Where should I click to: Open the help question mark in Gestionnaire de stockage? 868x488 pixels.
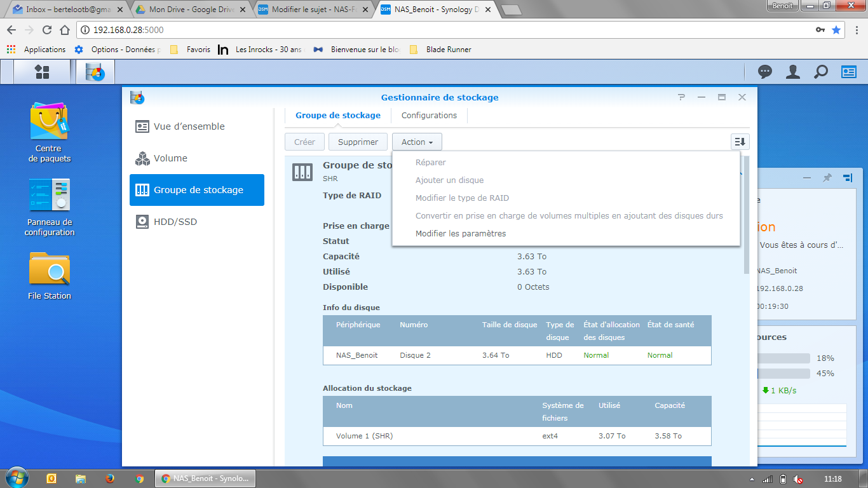[x=681, y=97]
